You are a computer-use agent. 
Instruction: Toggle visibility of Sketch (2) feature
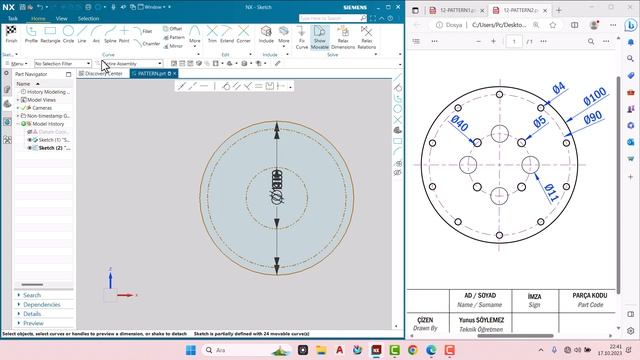(x=29, y=148)
